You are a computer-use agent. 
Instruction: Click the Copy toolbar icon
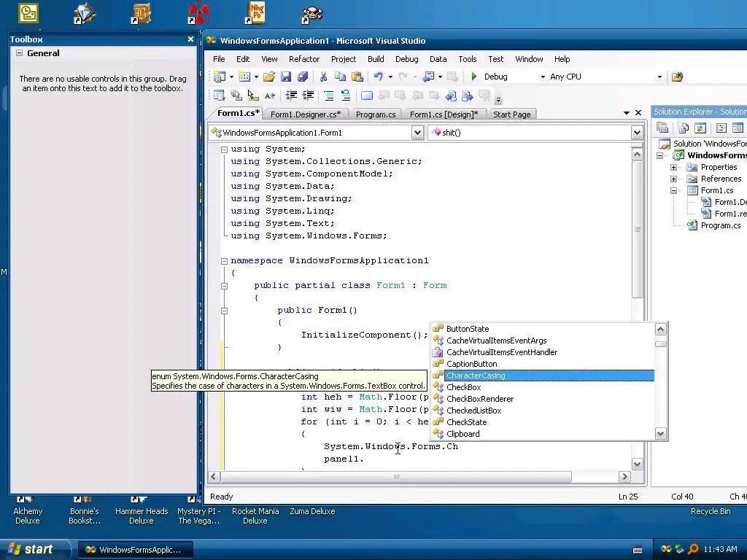[x=340, y=77]
